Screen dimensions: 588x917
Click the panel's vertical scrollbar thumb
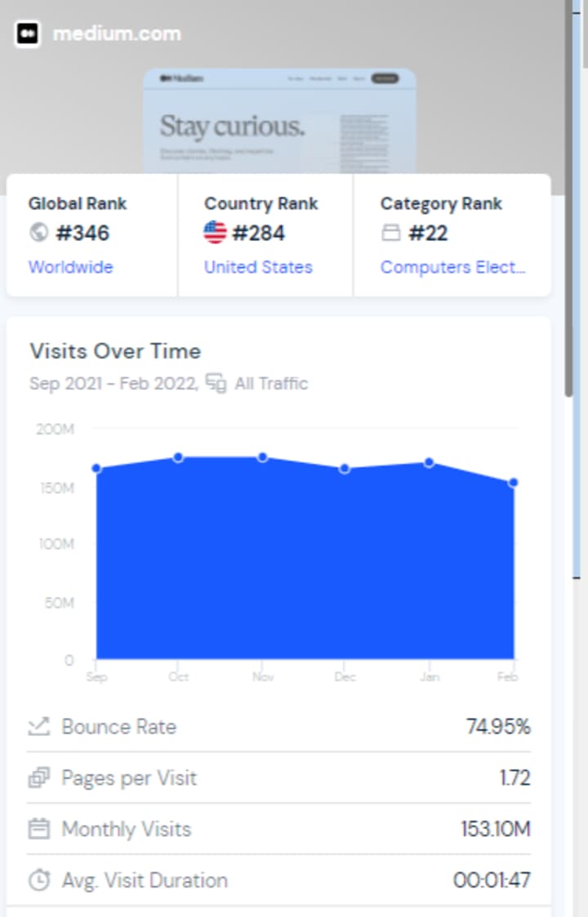(568, 199)
